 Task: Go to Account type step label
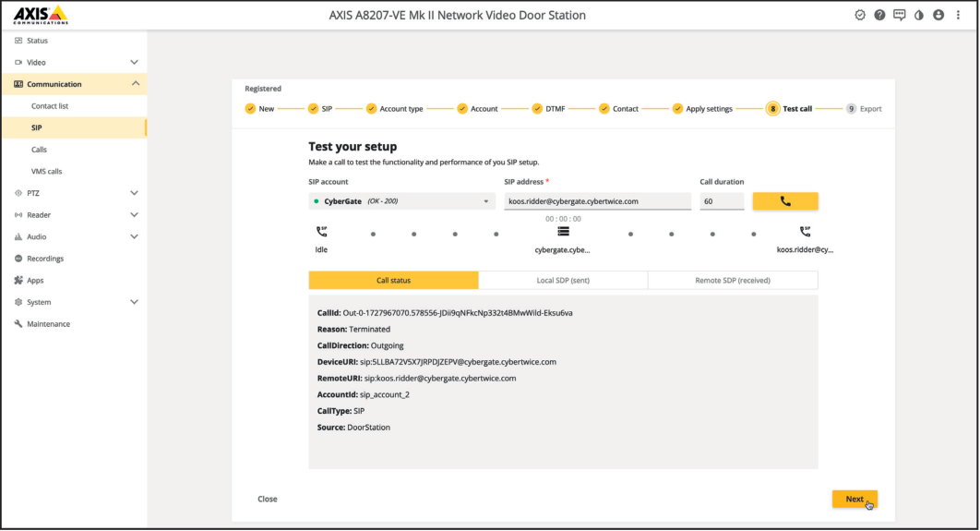401,109
